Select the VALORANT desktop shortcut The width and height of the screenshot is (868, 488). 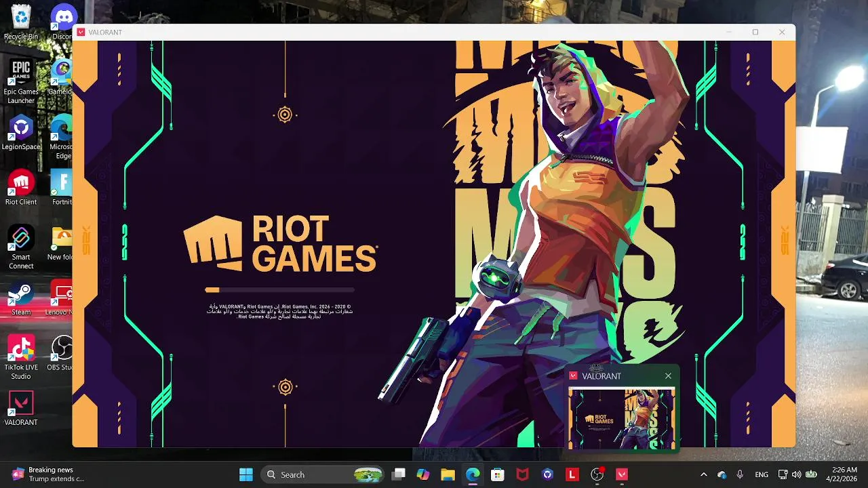tap(21, 408)
